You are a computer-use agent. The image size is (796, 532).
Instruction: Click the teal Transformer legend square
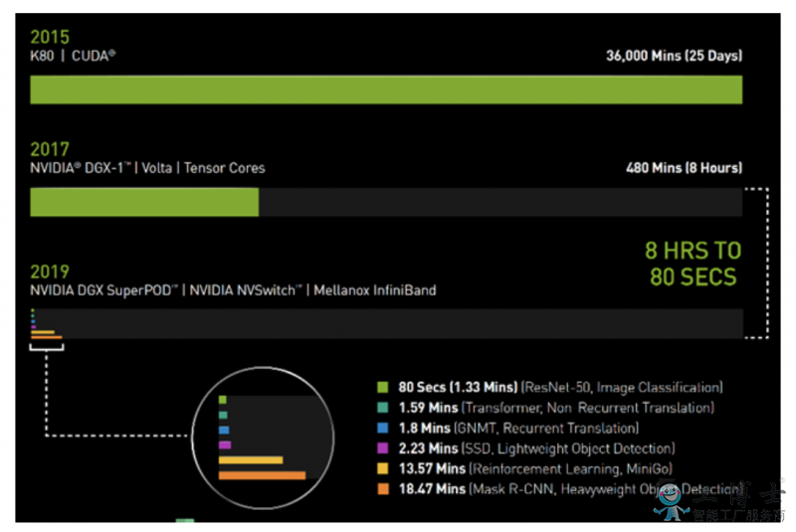pyautogui.click(x=382, y=408)
